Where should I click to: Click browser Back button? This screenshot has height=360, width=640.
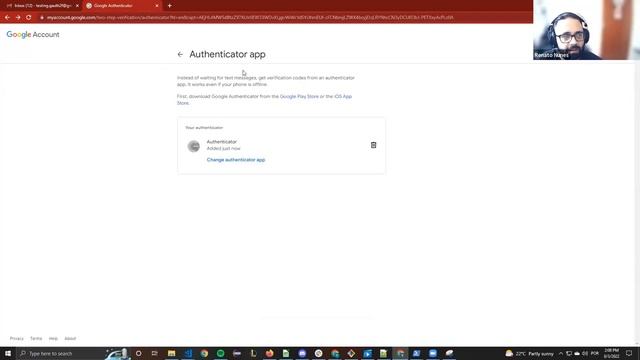pyautogui.click(x=7, y=18)
